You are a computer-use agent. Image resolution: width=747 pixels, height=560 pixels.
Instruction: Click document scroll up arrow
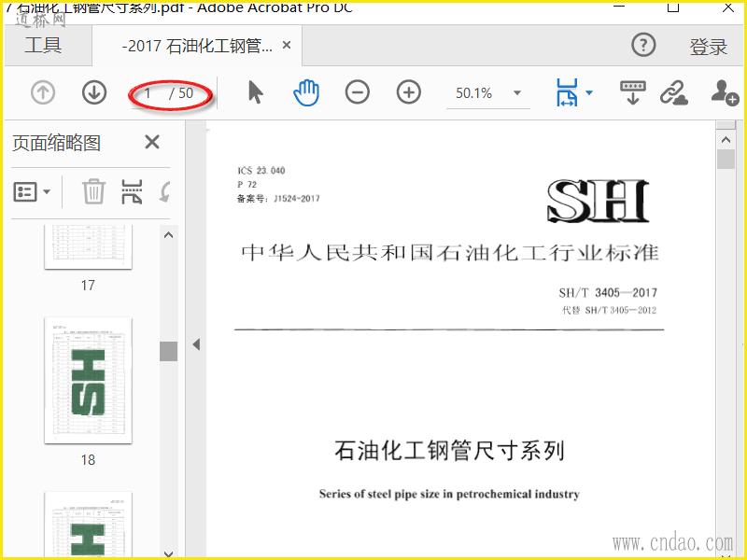pos(726,139)
